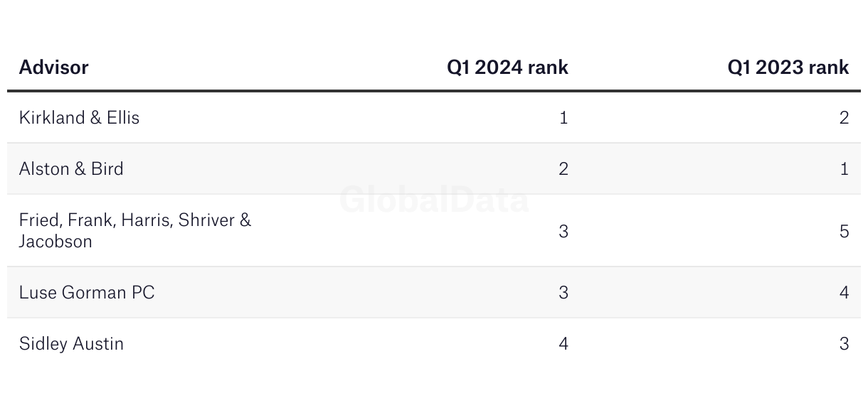The image size is (868, 398).
Task: Select the Kirkland & Ellis row name
Action: tap(79, 118)
